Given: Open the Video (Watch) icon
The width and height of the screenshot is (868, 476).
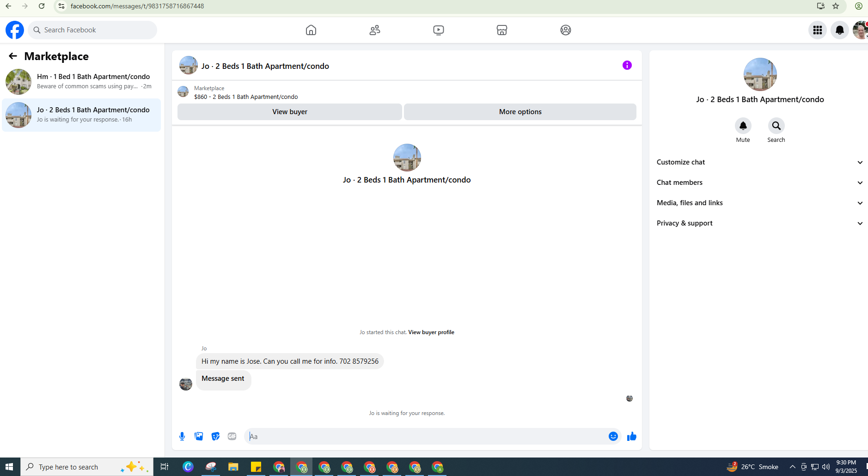Looking at the screenshot, I should pyautogui.click(x=439, y=30).
